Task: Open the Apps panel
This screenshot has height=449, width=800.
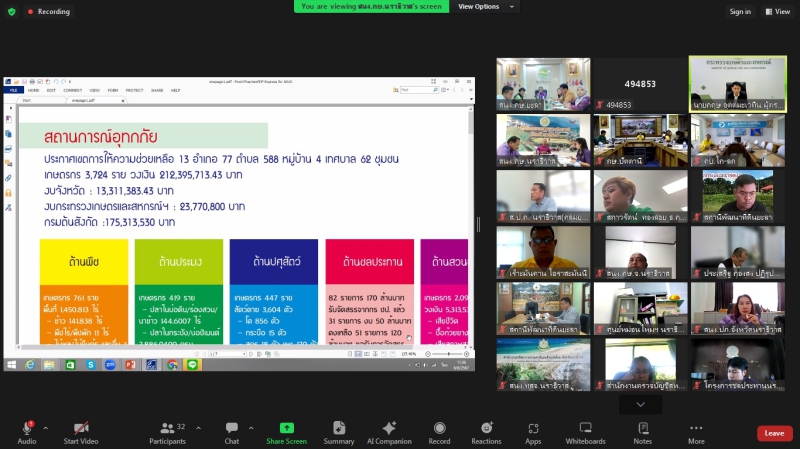Action: click(x=533, y=428)
